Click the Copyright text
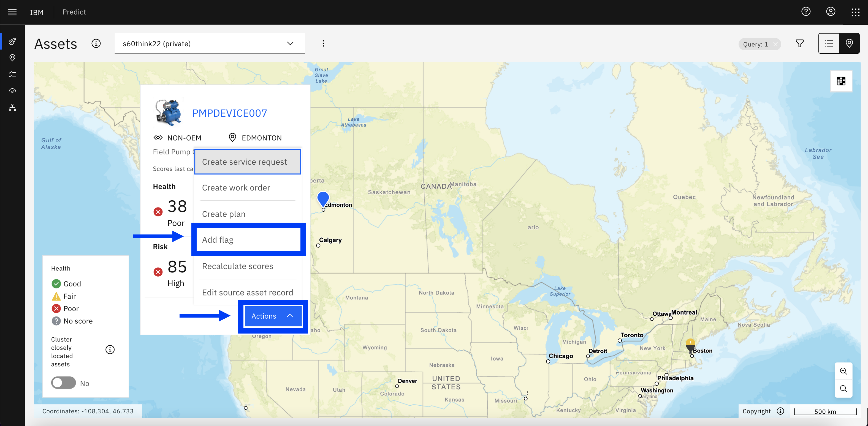 [x=756, y=411]
